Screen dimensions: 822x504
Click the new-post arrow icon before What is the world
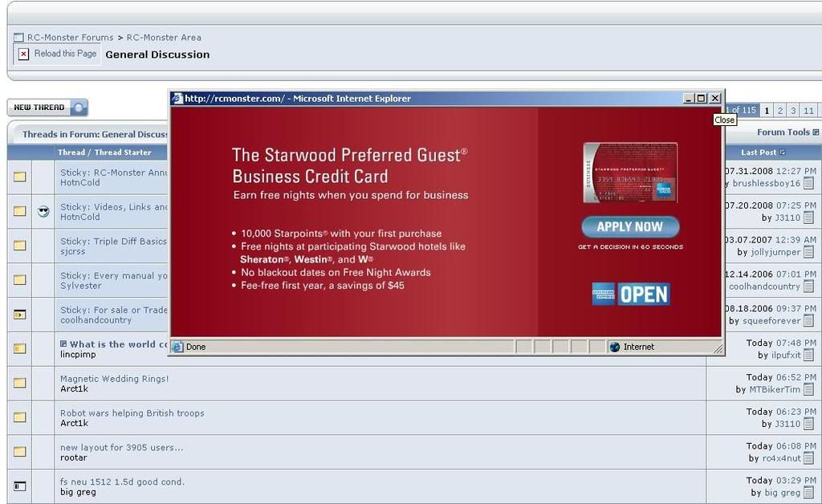click(63, 344)
